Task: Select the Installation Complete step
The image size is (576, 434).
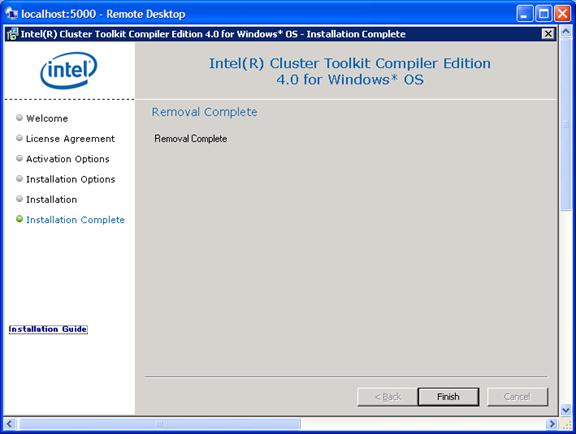Action: pyautogui.click(x=76, y=219)
